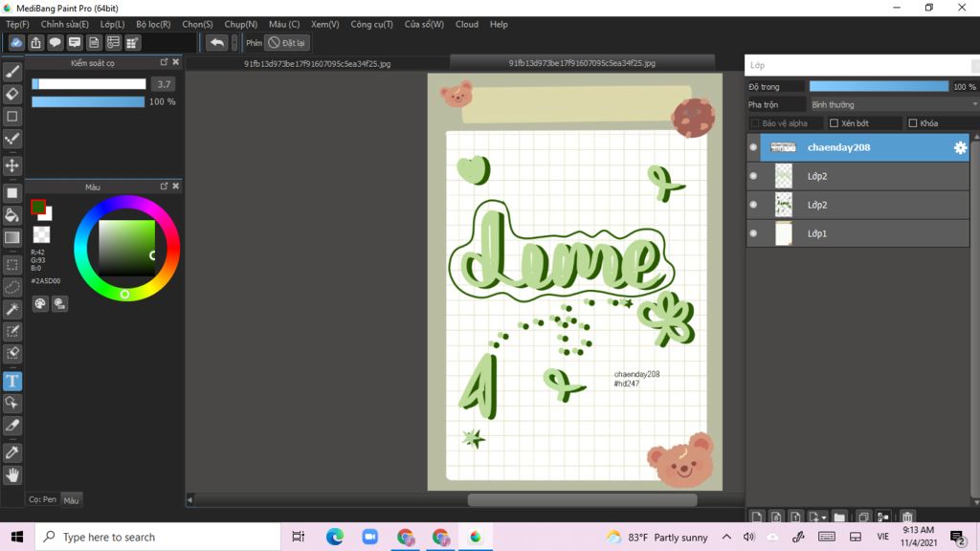Open the Cửa sổ(W) menu
The image size is (980, 551).
(424, 24)
